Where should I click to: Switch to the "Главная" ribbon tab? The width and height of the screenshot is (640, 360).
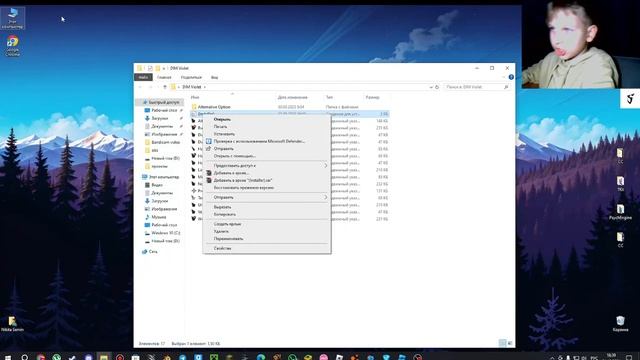(164, 77)
